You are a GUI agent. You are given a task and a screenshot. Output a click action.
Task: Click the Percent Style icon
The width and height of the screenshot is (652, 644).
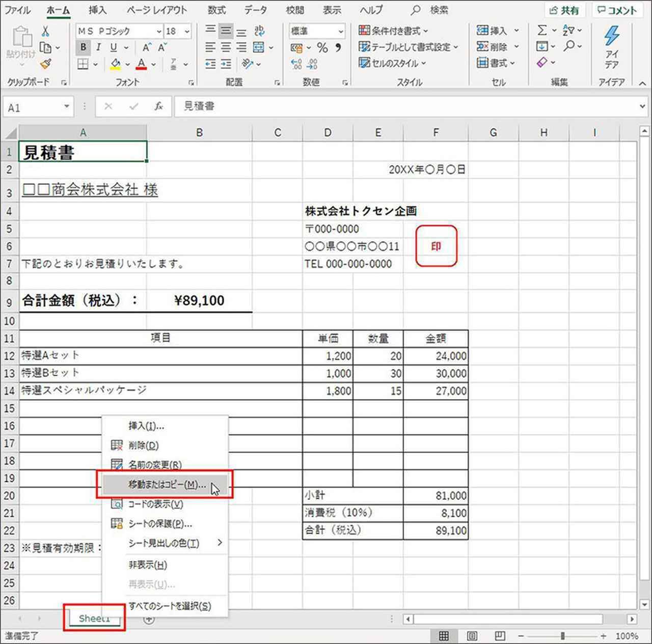(322, 48)
